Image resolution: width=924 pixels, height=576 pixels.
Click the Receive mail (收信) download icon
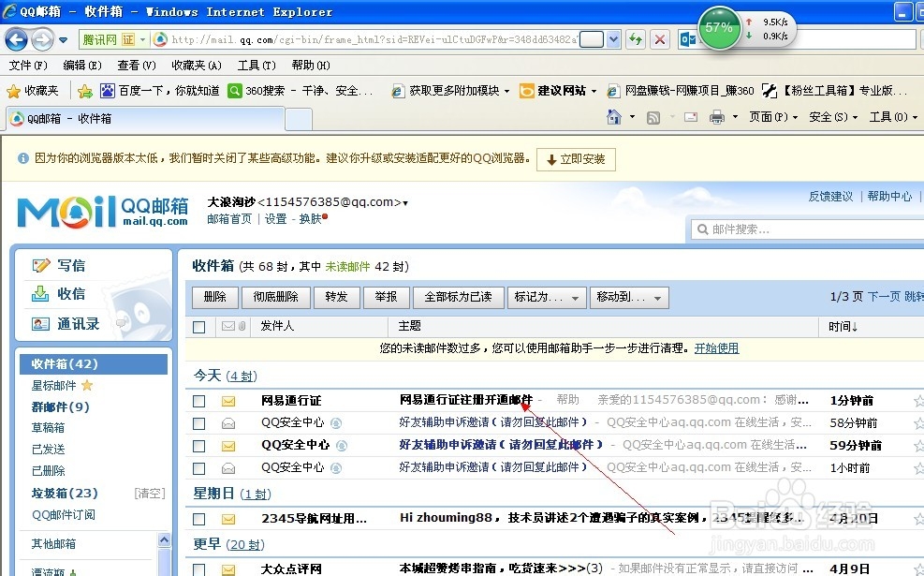click(40, 293)
